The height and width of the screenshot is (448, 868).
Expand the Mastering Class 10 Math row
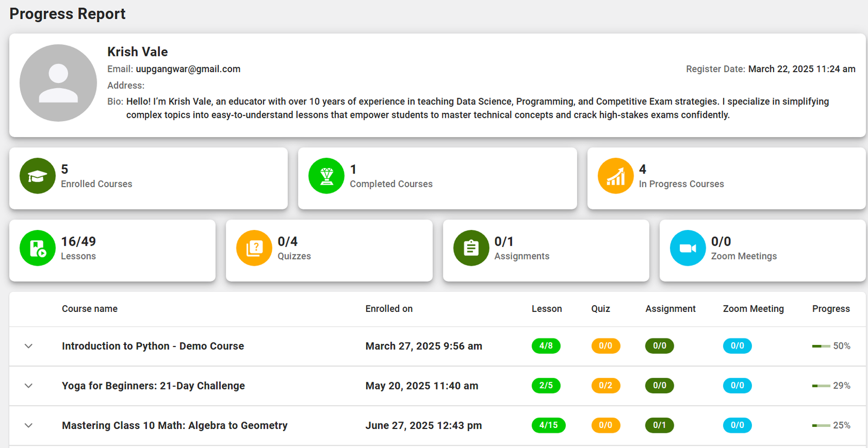coord(29,425)
